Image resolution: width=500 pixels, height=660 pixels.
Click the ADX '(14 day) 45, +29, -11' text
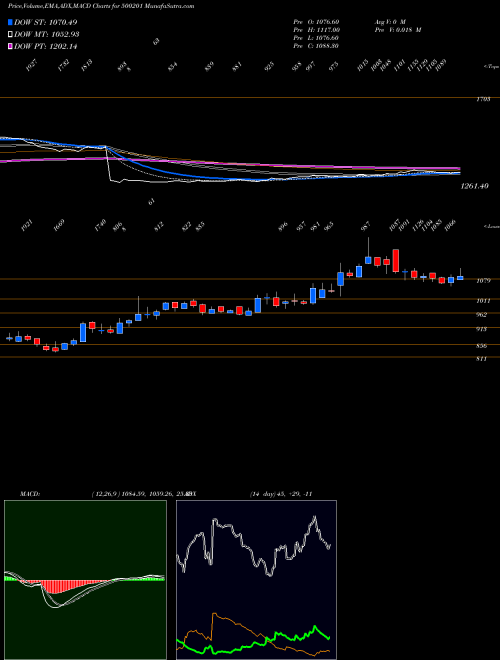pyautogui.click(x=281, y=494)
